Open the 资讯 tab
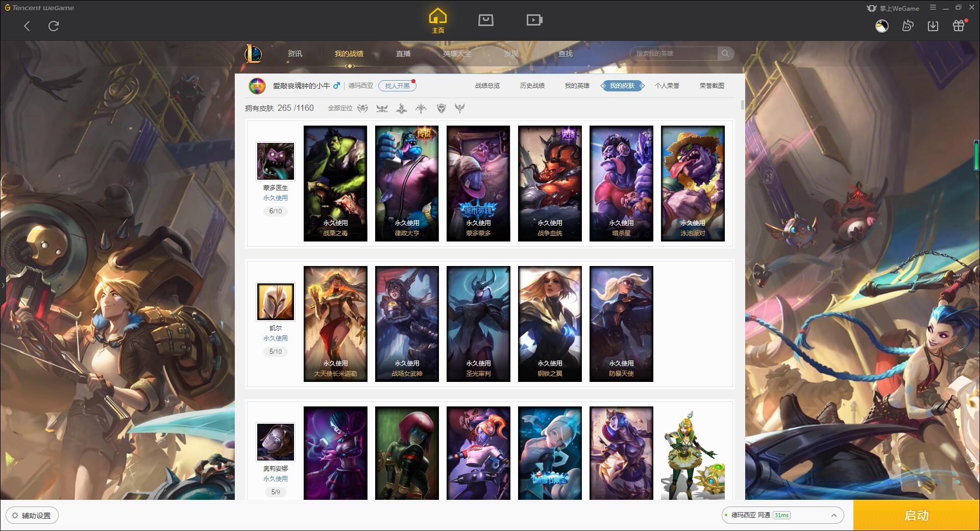Screen dimensions: 980x531 tap(295, 54)
